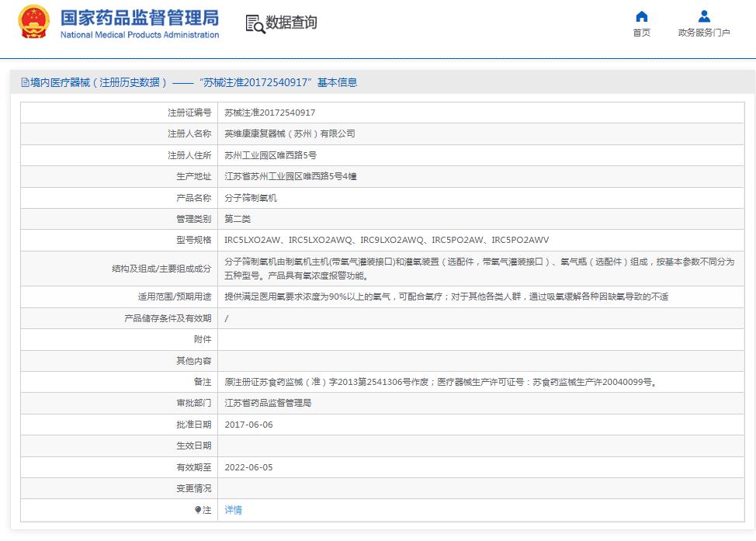Screen dimensions: 756x541
Task: Click the 江苏省药品监督管理局 approval department value
Action: click(x=268, y=403)
